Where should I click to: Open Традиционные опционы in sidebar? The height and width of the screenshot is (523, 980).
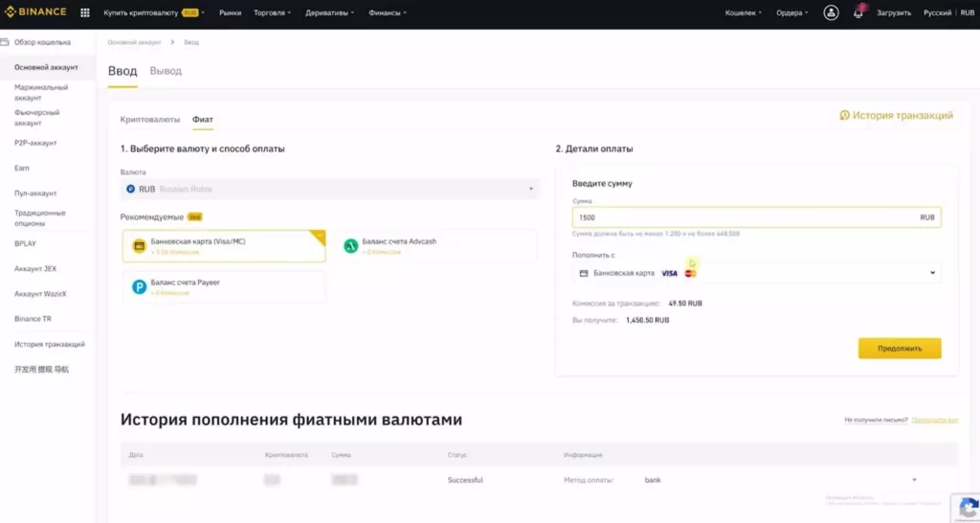pos(40,218)
